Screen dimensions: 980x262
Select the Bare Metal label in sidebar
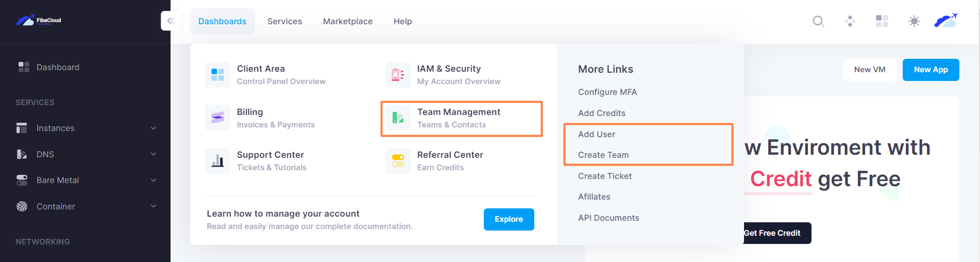58,180
